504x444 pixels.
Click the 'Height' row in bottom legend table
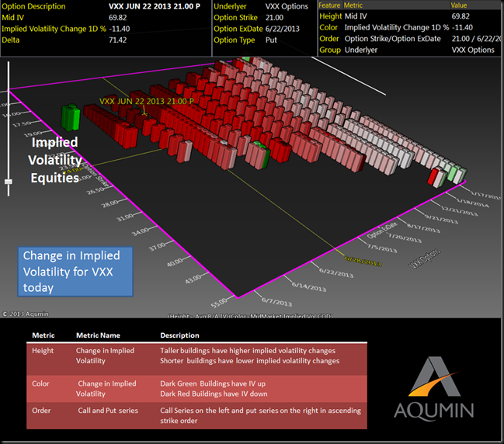196,359
